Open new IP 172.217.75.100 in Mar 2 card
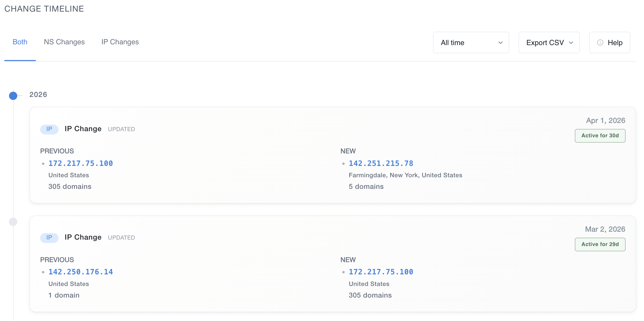The width and height of the screenshot is (644, 321). point(381,272)
